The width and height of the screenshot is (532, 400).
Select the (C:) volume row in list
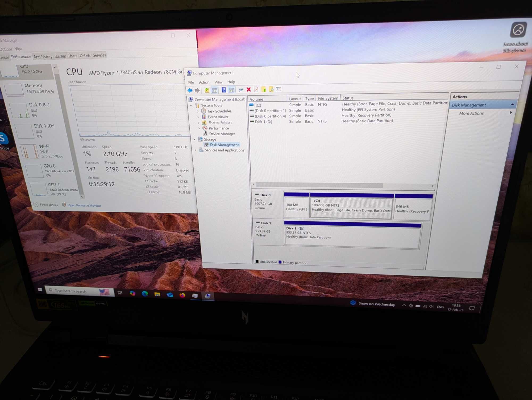click(348, 104)
